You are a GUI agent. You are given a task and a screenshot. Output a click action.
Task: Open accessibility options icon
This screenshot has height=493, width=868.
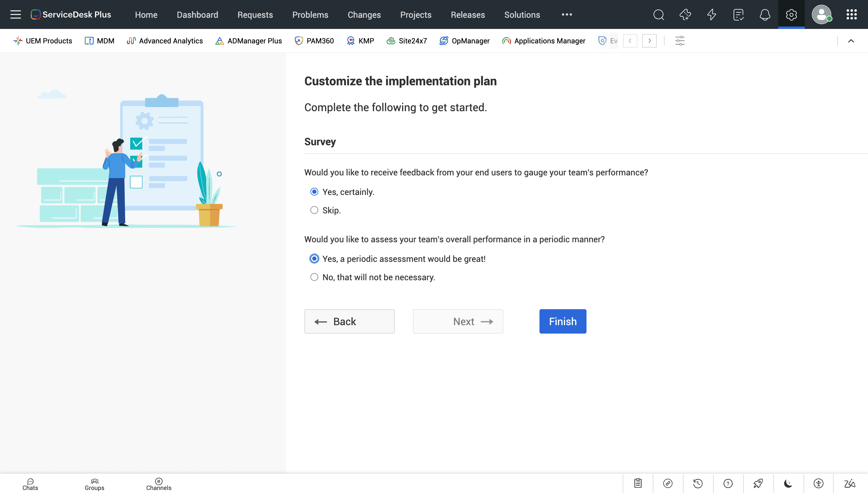(x=818, y=483)
